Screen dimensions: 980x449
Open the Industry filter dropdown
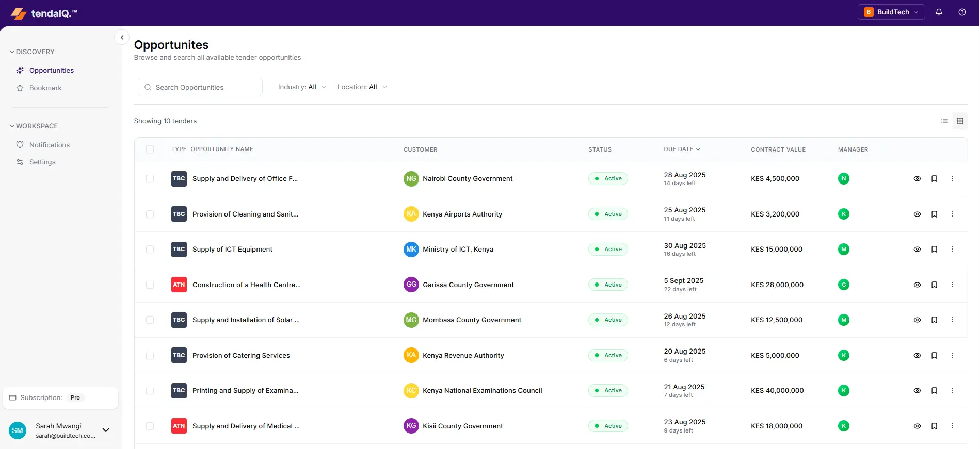pyautogui.click(x=302, y=87)
